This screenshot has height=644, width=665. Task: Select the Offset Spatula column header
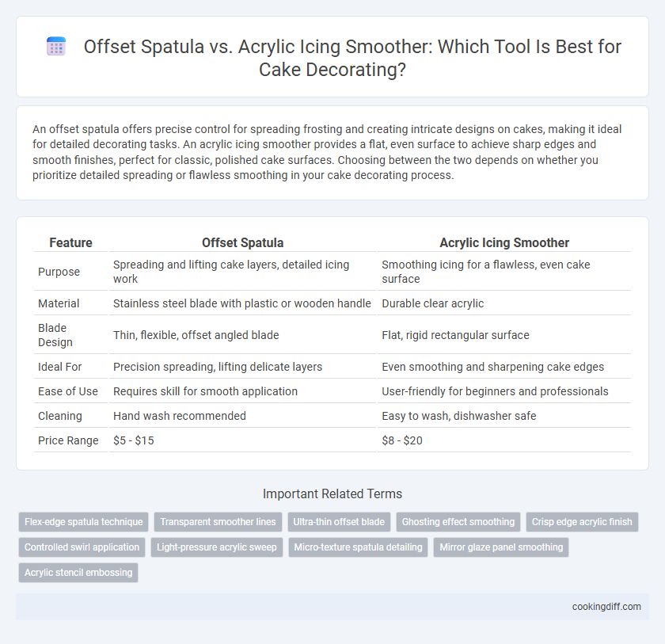[242, 242]
